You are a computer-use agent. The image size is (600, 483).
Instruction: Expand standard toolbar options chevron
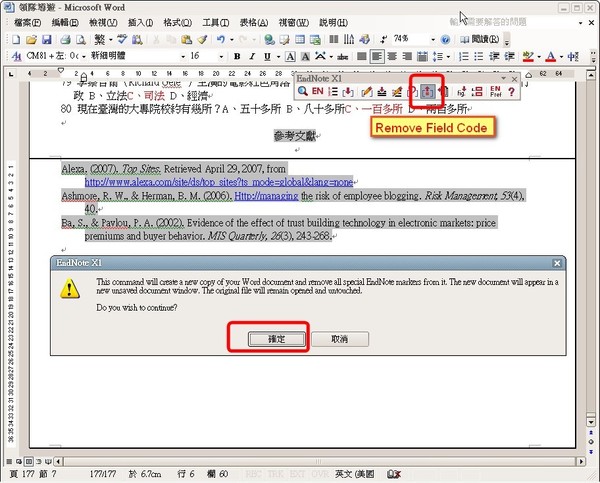(x=507, y=40)
